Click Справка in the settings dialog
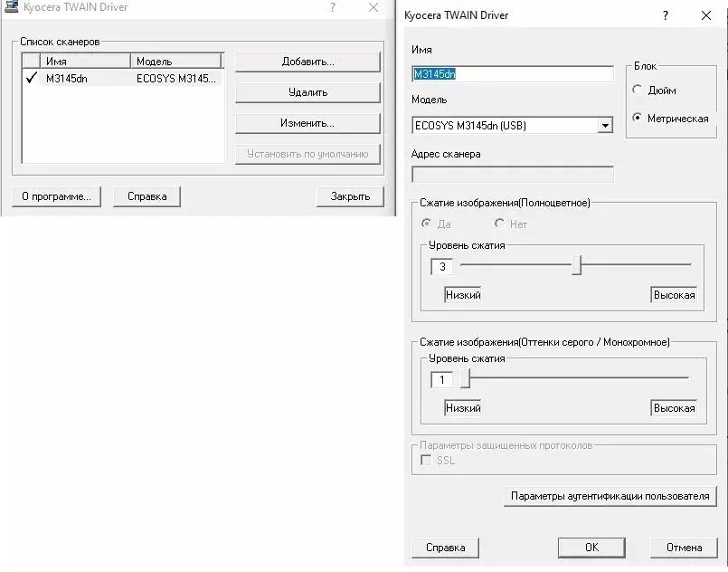This screenshot has width=728, height=572. point(445,548)
